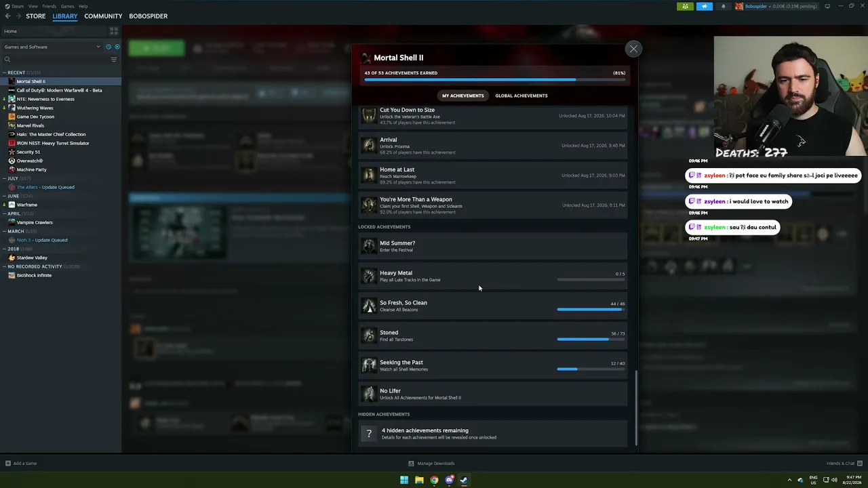
Task: Click the Arrival achievement icon
Action: pos(369,145)
